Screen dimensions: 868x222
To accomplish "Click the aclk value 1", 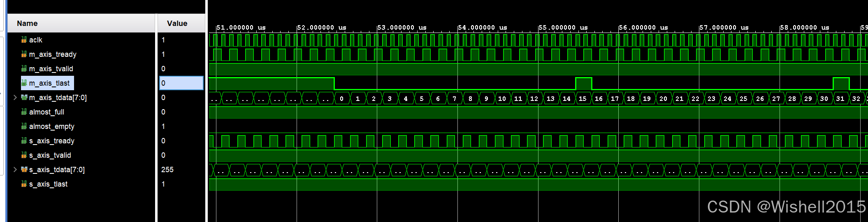I will pyautogui.click(x=163, y=40).
